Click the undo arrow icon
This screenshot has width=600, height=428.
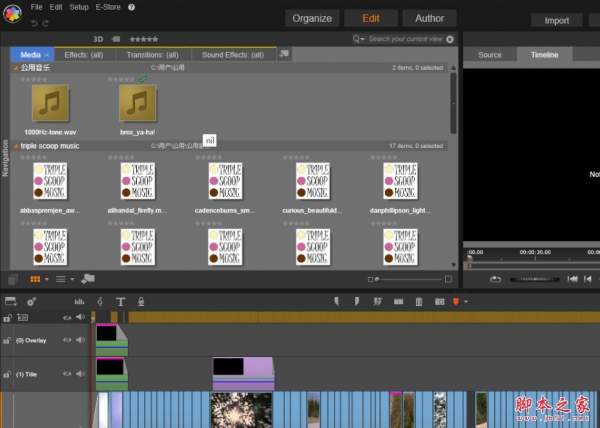pyautogui.click(x=33, y=22)
